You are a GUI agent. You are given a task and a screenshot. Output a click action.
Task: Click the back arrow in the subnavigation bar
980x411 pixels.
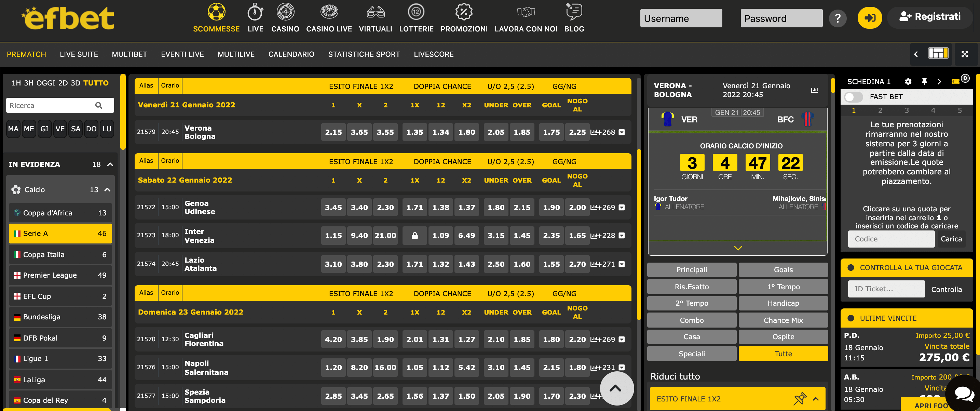(916, 54)
